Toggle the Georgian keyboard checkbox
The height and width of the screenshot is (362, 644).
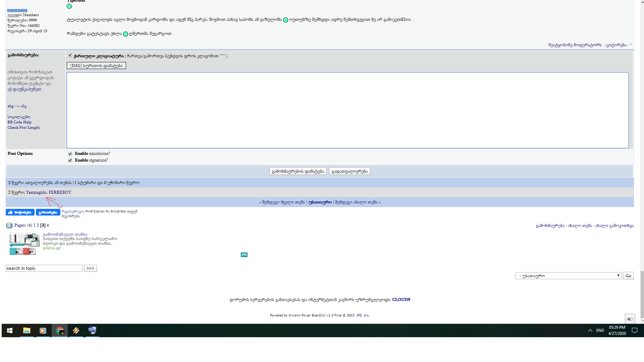point(70,55)
